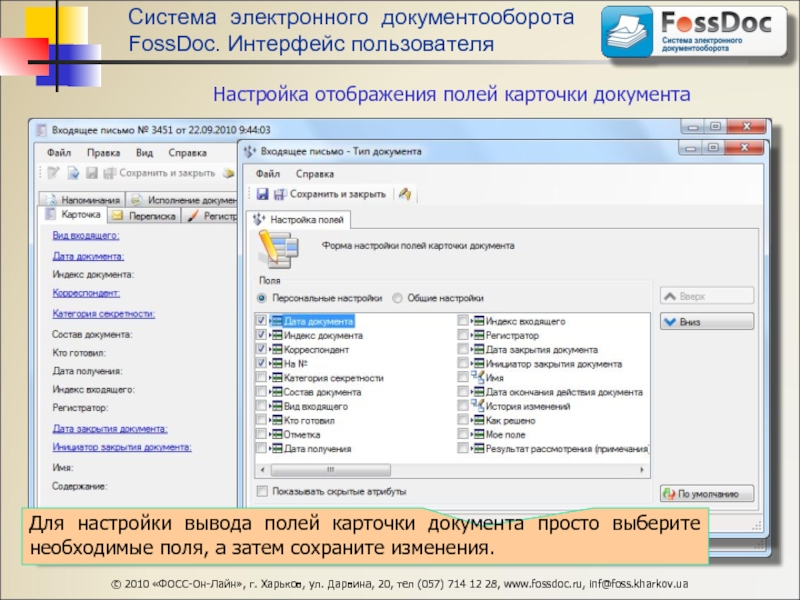Click the field icon of 'Инициатор закрытия документа' list row
The height and width of the screenshot is (600, 800).
479,364
